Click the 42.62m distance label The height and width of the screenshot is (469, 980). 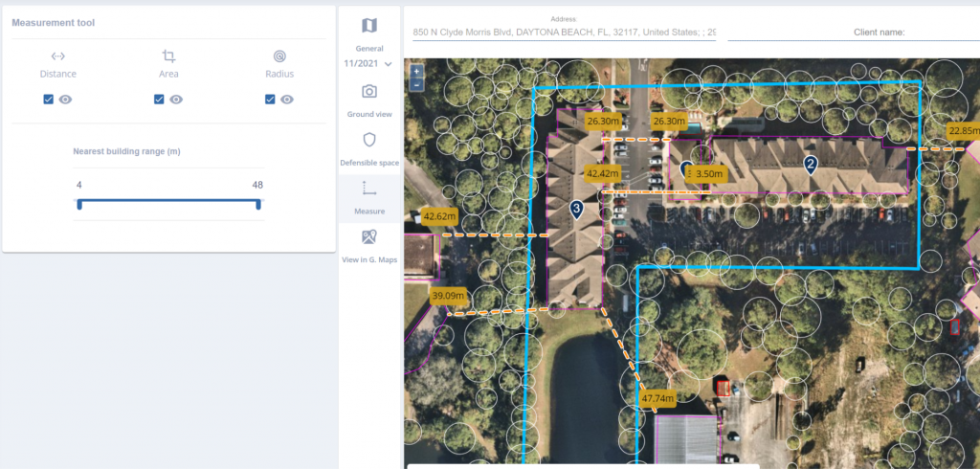click(x=440, y=217)
